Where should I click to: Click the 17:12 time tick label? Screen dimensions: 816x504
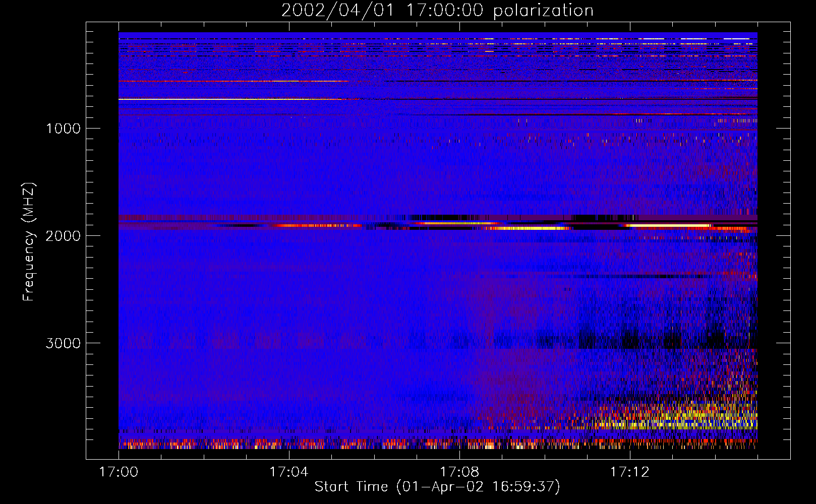coord(629,472)
